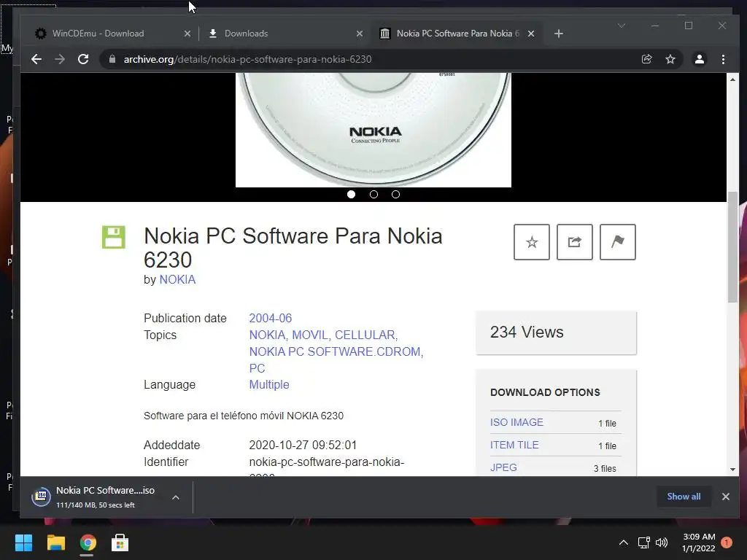Click the Chrome taskbar icon

click(x=88, y=542)
